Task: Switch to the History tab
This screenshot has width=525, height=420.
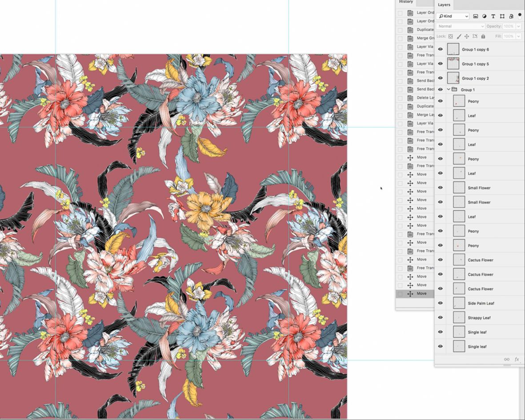Action: [406, 2]
